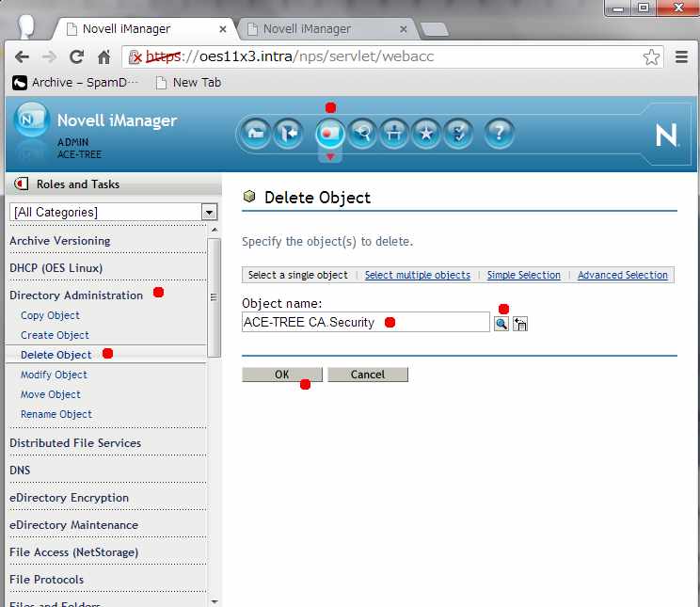Click the OK button

click(281, 375)
